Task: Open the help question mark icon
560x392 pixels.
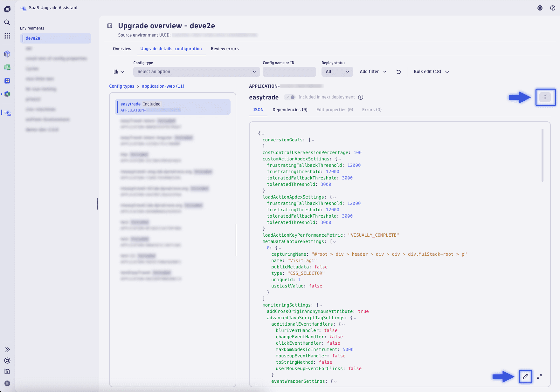Action: (x=553, y=8)
